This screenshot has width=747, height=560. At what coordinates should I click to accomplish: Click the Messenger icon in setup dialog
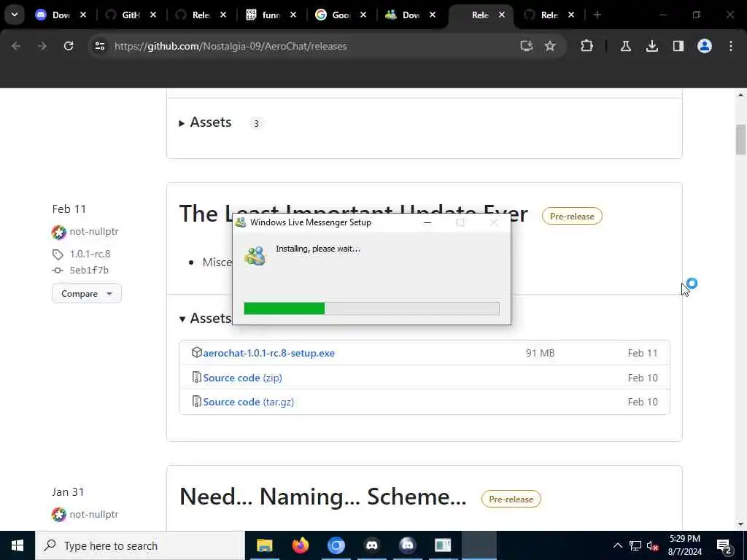[255, 256]
